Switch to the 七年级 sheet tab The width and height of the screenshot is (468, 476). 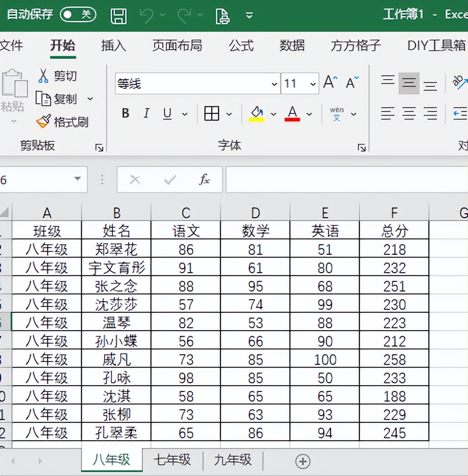(x=172, y=460)
